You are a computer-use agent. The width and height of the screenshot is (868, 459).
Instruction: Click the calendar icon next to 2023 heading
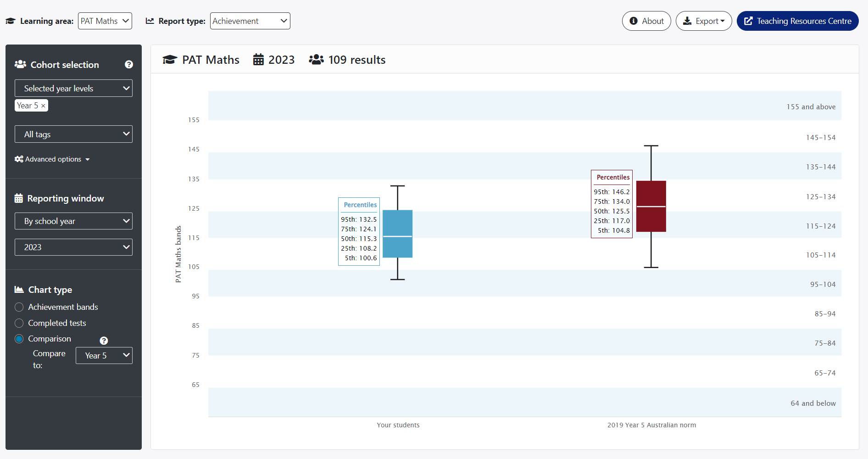pyautogui.click(x=258, y=60)
